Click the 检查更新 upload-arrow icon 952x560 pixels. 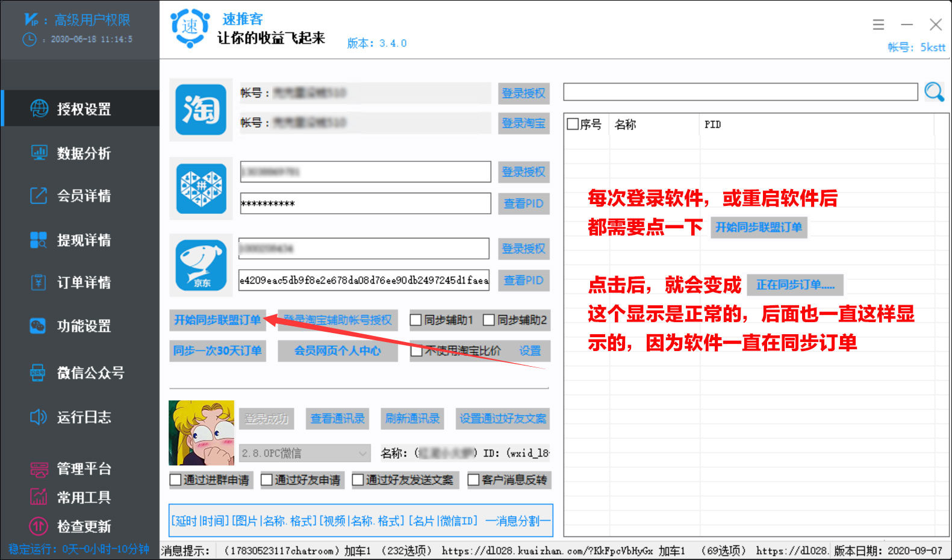[x=39, y=526]
